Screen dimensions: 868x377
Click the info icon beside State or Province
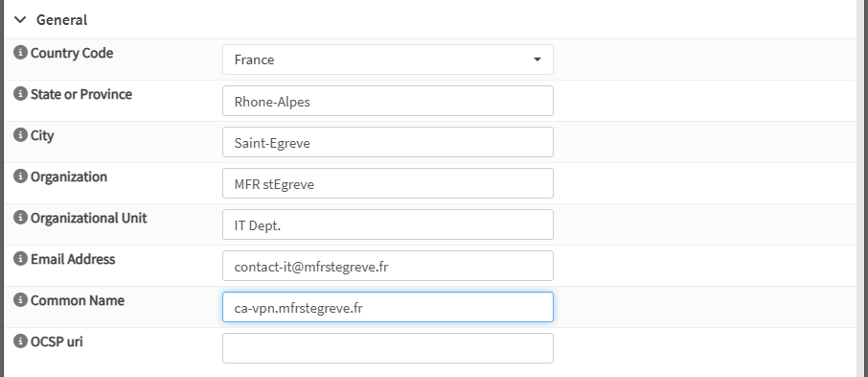(x=20, y=94)
